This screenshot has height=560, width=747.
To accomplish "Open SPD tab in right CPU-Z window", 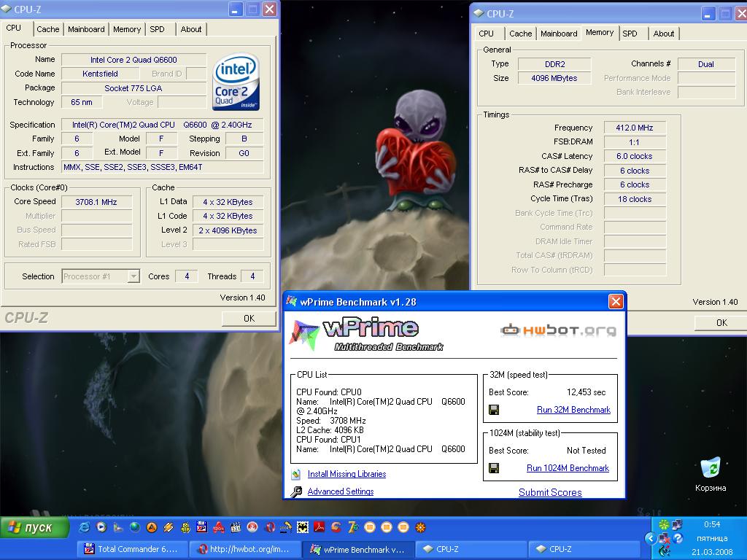I will pyautogui.click(x=630, y=34).
